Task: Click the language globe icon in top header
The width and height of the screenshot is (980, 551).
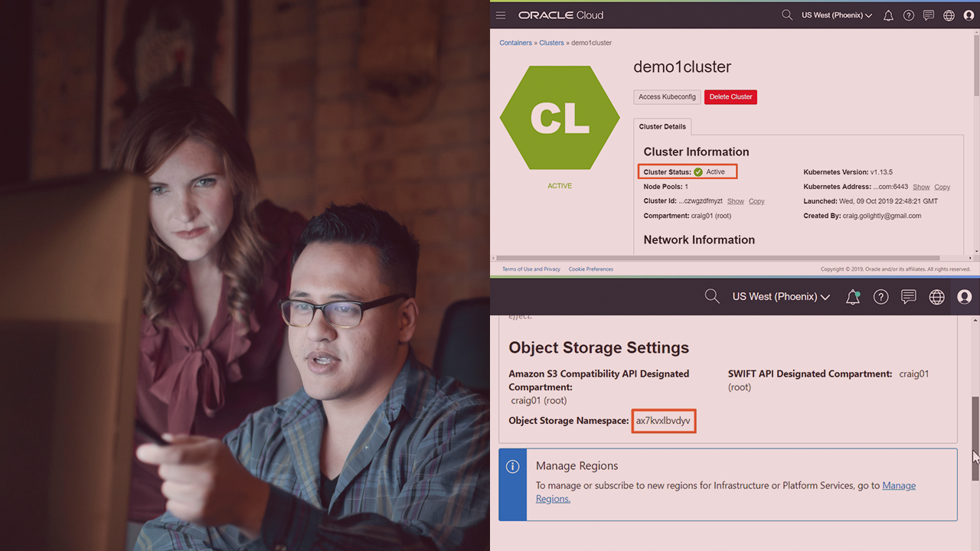Action: [949, 15]
